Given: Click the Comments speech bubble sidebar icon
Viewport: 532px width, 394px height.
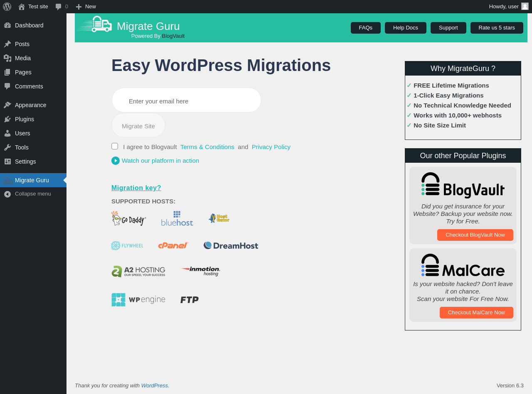Looking at the screenshot, I should click(x=7, y=86).
